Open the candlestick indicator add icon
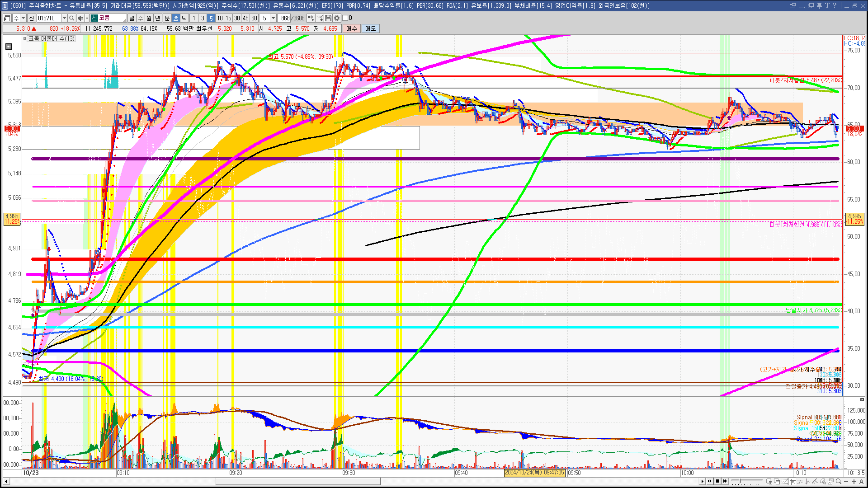Image resolution: width=868 pixels, height=488 pixels. 311,18
